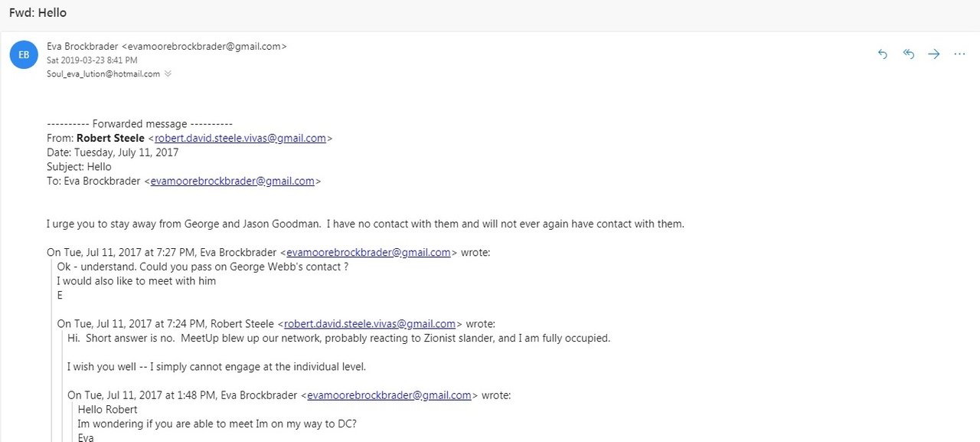This screenshot has width=980, height=442.
Task: Click the line asking for George Webb's contact
Action: (203, 267)
